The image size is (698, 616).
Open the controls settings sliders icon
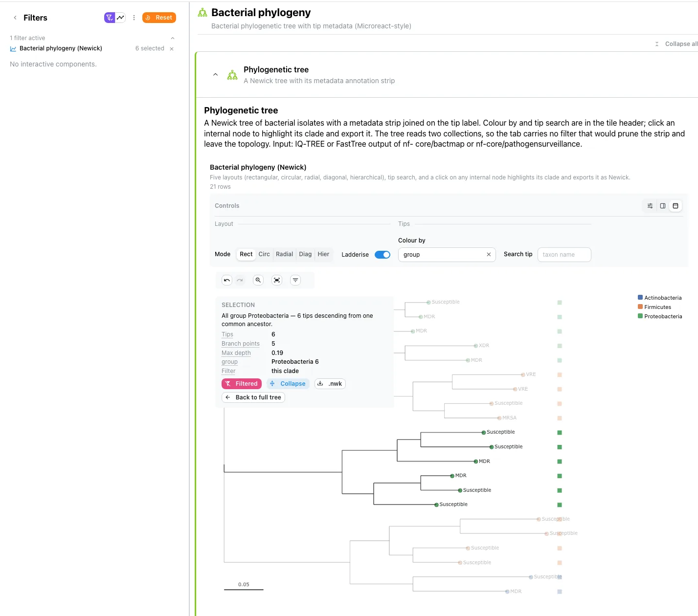(x=650, y=206)
